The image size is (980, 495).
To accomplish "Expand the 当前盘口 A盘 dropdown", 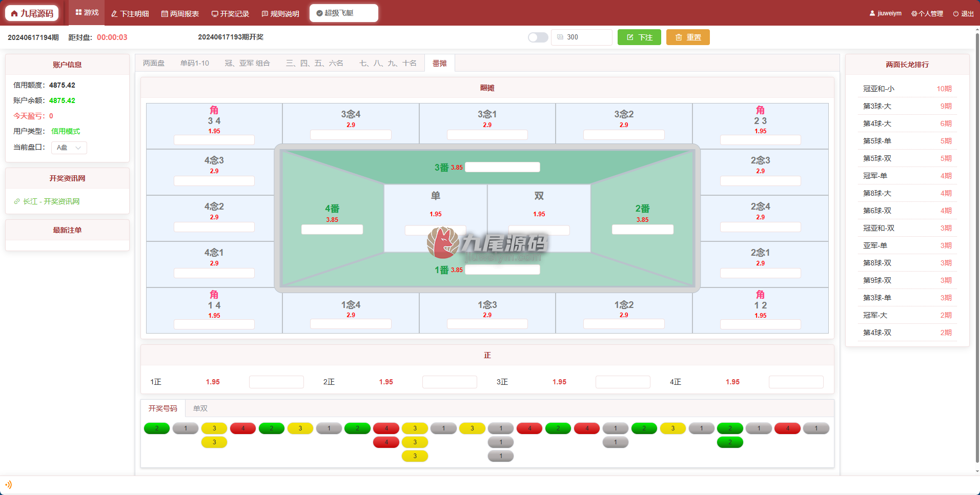I will (69, 148).
